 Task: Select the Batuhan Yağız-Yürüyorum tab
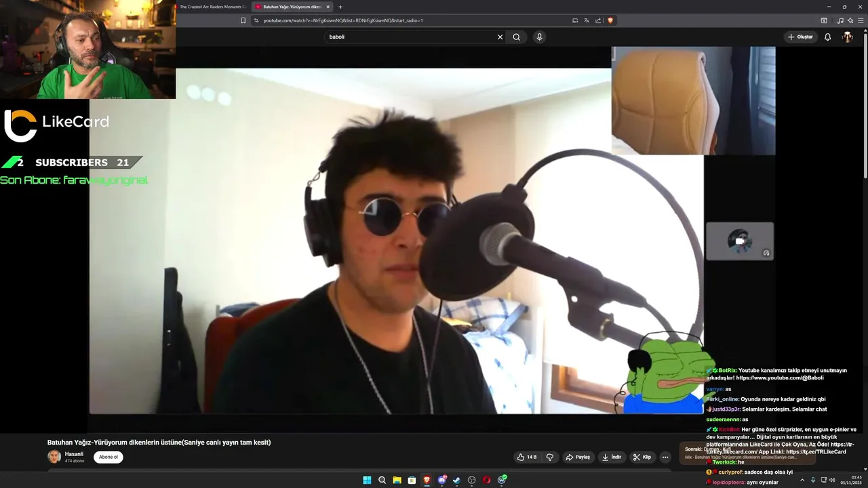pyautogui.click(x=292, y=7)
